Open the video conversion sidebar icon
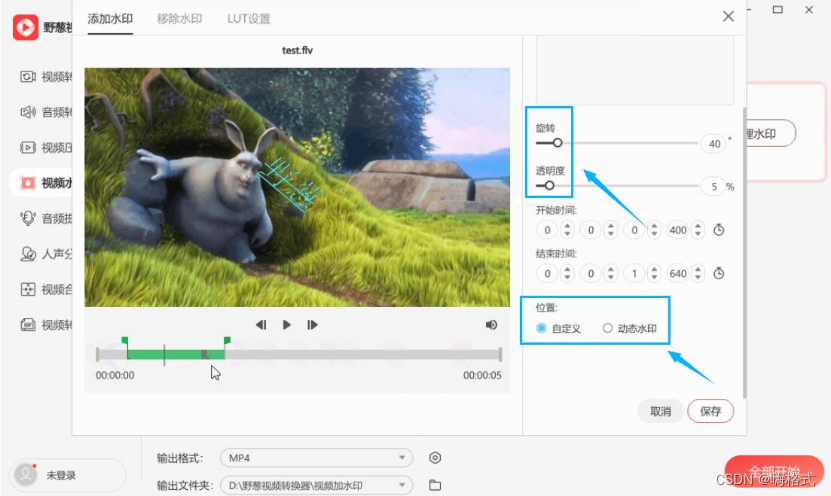This screenshot has height=496, width=831. (x=28, y=77)
